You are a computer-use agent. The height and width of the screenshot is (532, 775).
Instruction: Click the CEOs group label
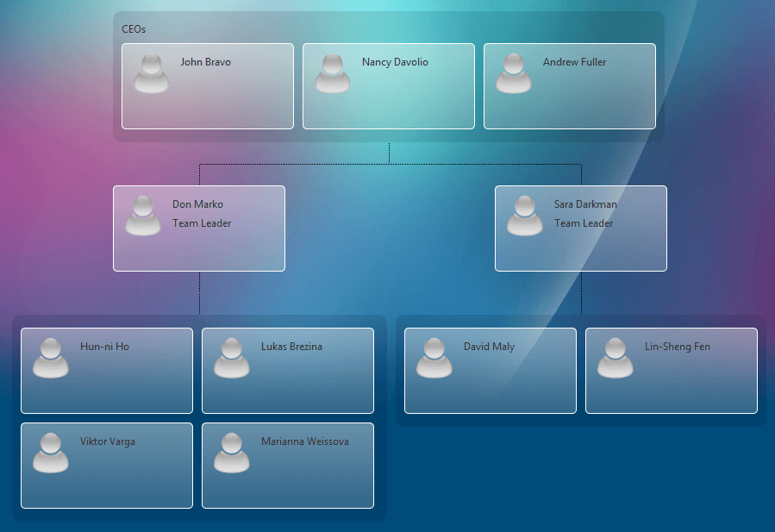[x=134, y=29]
